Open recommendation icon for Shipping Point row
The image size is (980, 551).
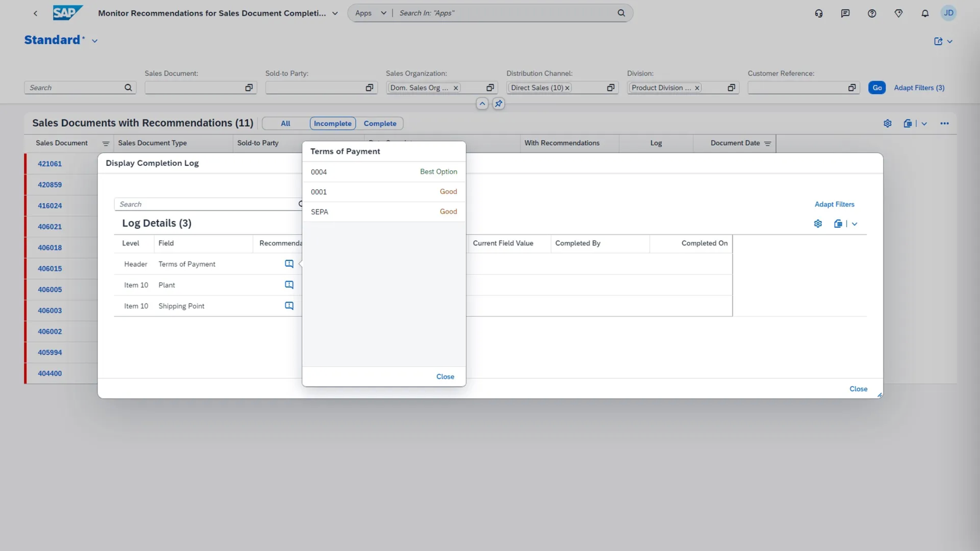[x=289, y=306]
